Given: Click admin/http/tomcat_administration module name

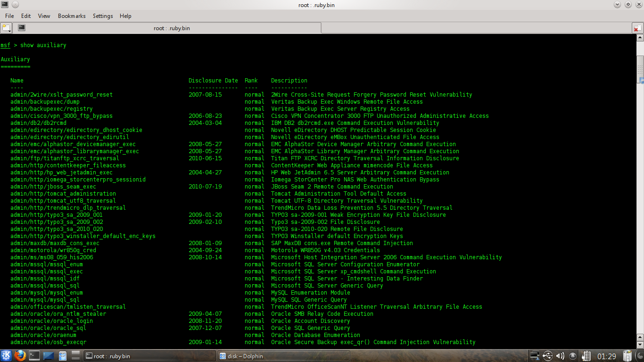Looking at the screenshot, I should [63, 194].
